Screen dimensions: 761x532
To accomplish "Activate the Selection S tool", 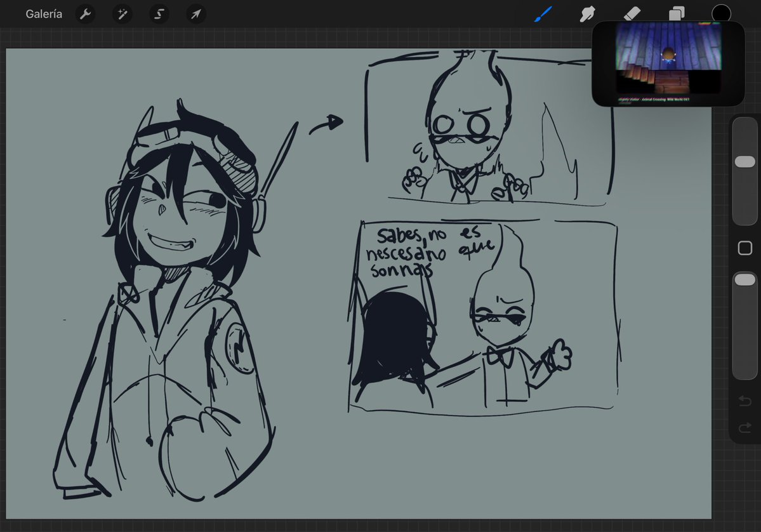I will pyautogui.click(x=159, y=14).
